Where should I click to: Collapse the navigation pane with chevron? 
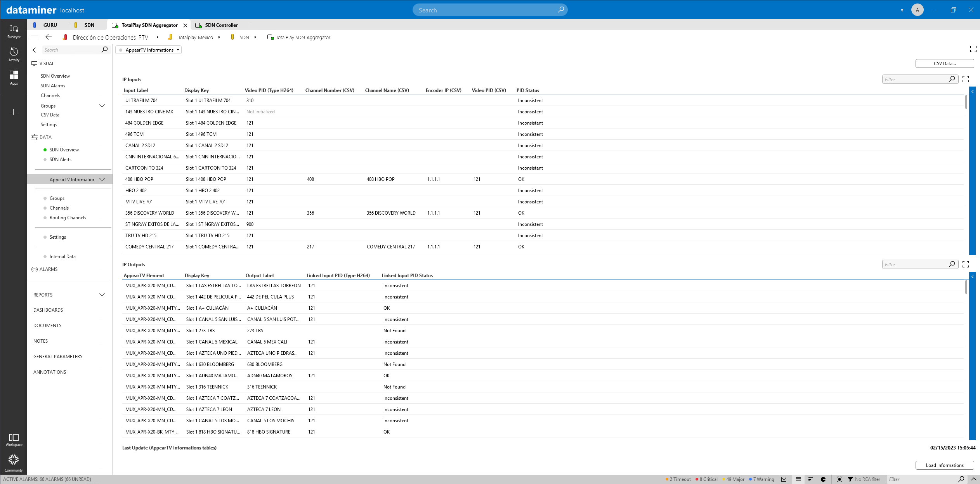click(x=34, y=50)
